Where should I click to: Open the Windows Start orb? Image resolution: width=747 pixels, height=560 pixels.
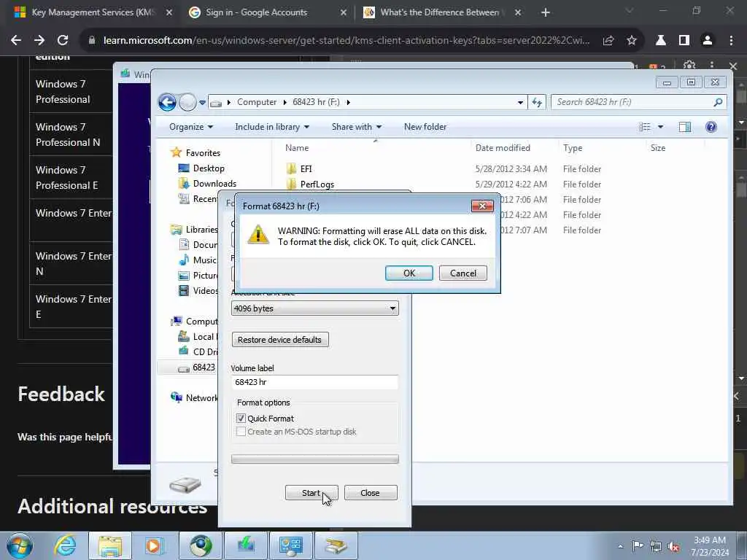(20, 545)
